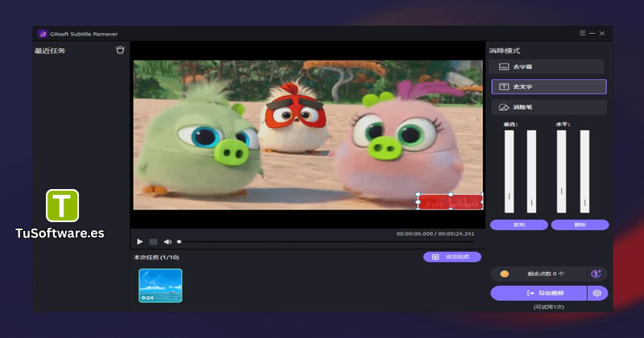Click the eraser icon on 消除笔 row

click(x=504, y=107)
